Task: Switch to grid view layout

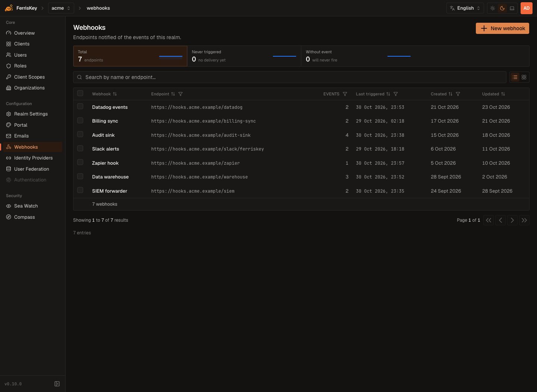Action: point(524,77)
